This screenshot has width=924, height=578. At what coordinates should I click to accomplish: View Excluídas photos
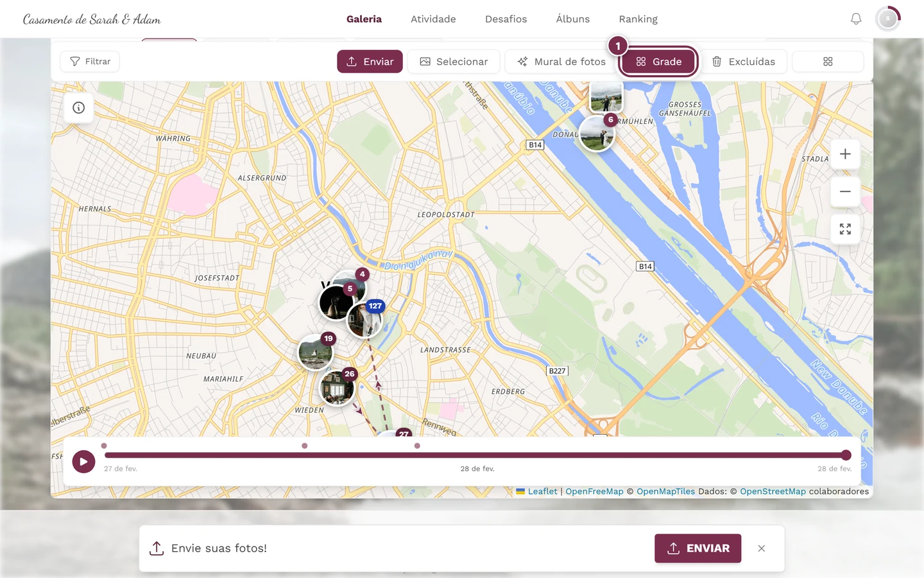click(x=743, y=62)
